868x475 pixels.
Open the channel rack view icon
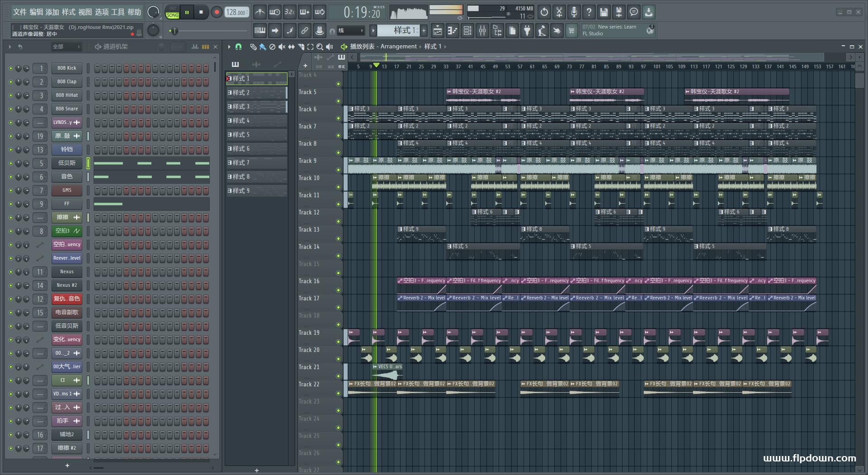point(467,31)
